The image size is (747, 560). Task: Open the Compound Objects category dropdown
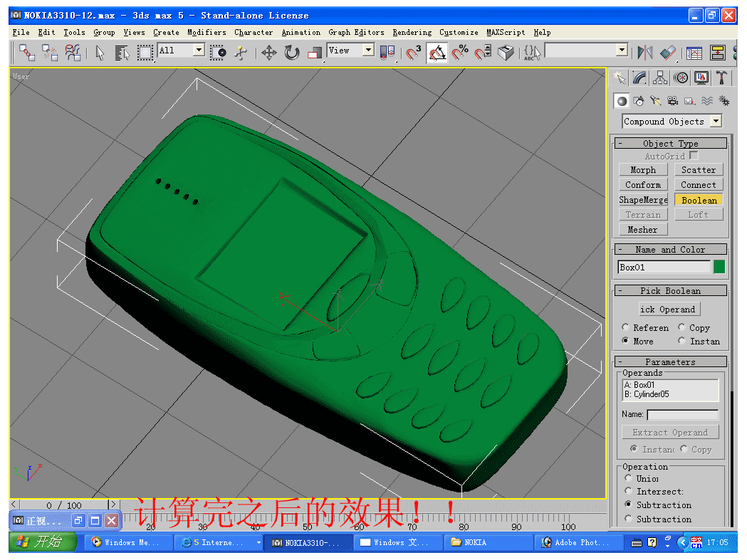coord(716,121)
